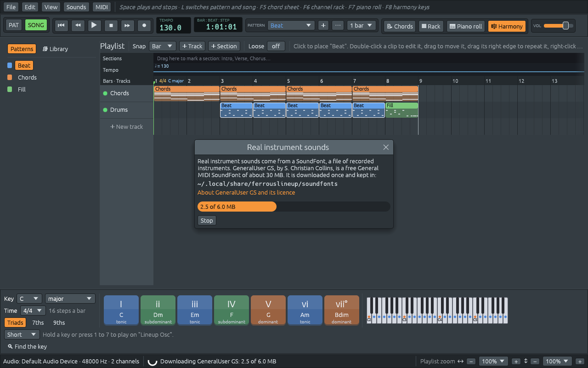This screenshot has width=588, height=368.
Task: Add a new pattern with the plus button
Action: [x=323, y=25]
